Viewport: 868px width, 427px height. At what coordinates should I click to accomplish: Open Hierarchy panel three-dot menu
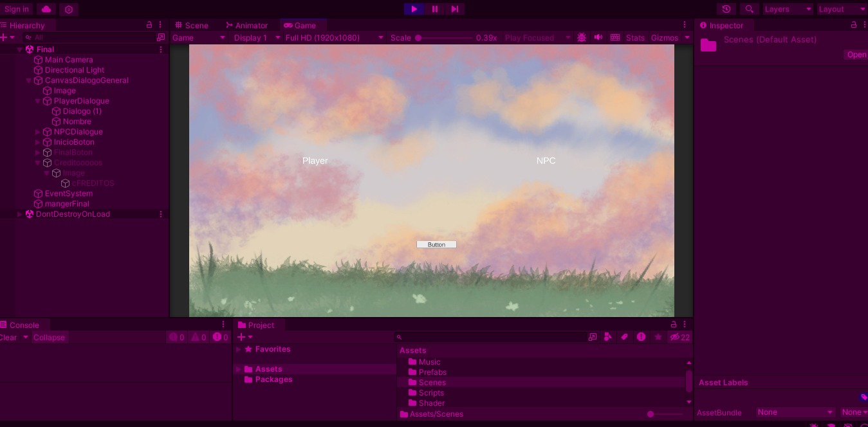click(x=161, y=25)
